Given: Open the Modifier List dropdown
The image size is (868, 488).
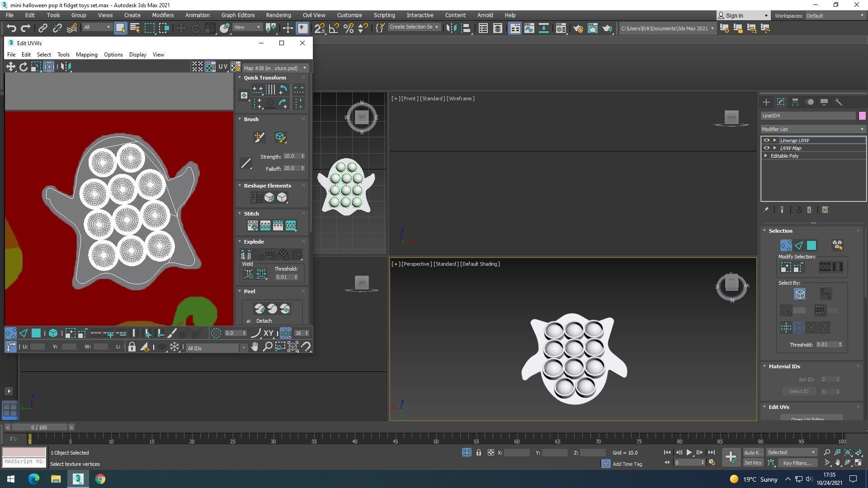Looking at the screenshot, I should click(x=813, y=129).
